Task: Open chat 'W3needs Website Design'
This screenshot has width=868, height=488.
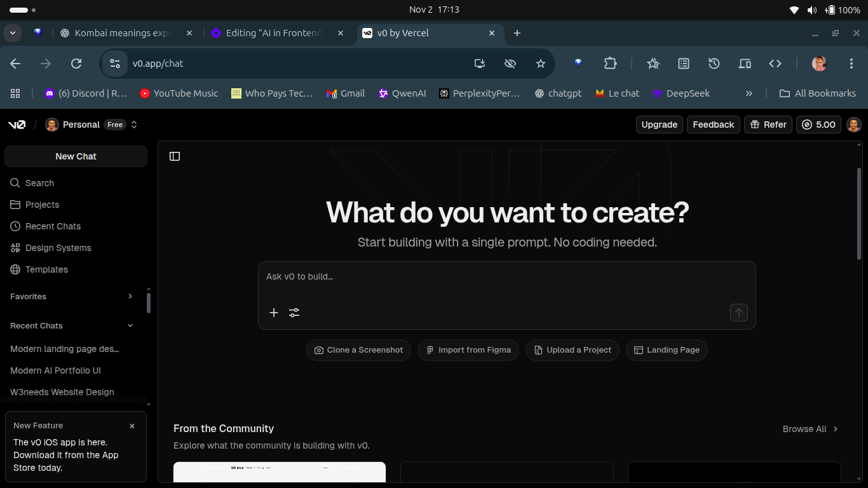Action: click(62, 392)
